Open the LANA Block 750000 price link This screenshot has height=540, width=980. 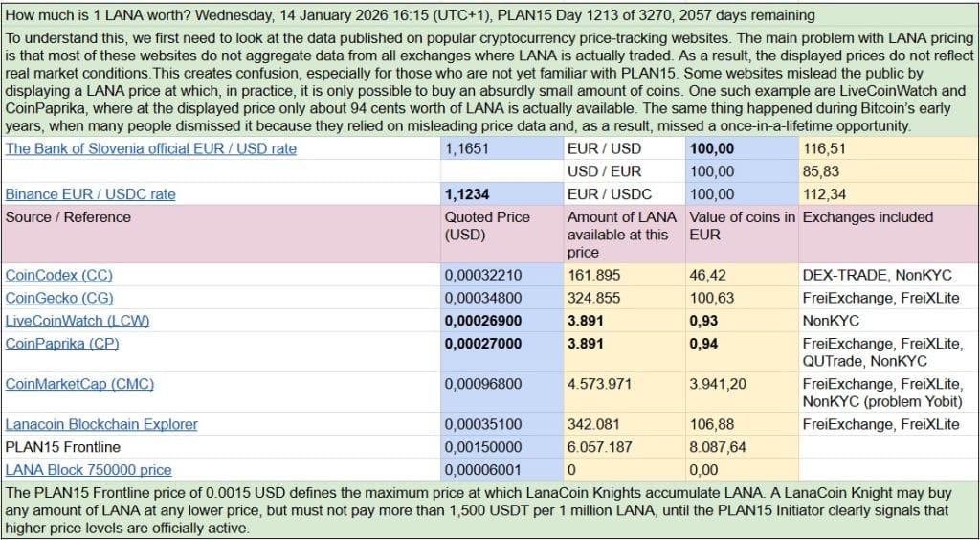tap(89, 470)
